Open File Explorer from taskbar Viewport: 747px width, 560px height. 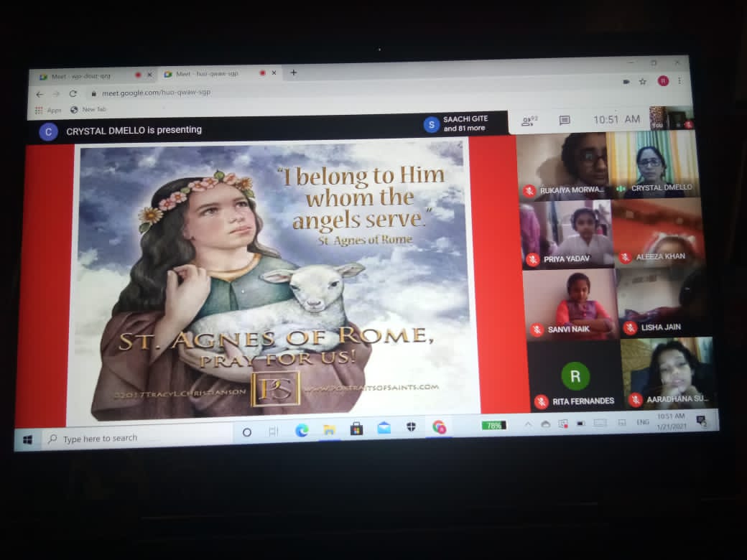pyautogui.click(x=329, y=429)
